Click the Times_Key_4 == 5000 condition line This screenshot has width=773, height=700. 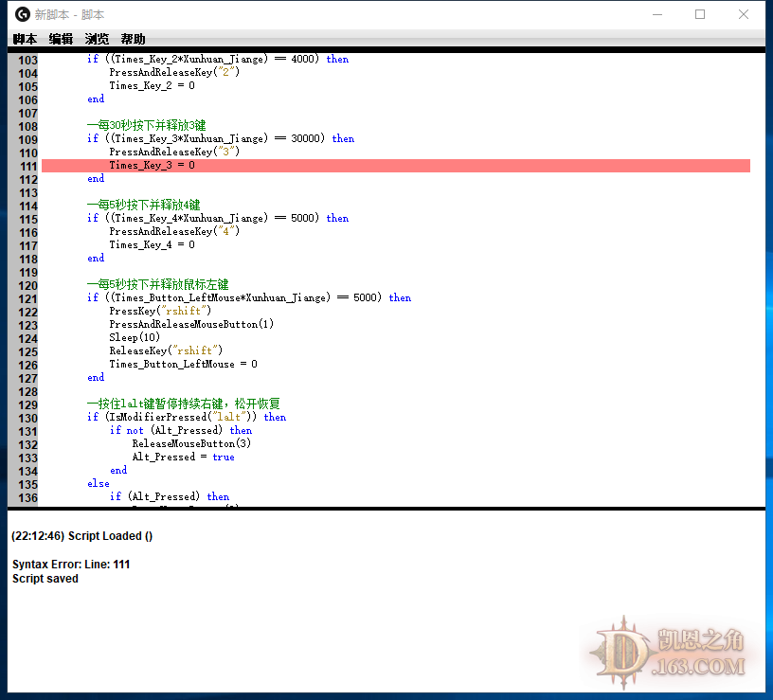pos(218,218)
